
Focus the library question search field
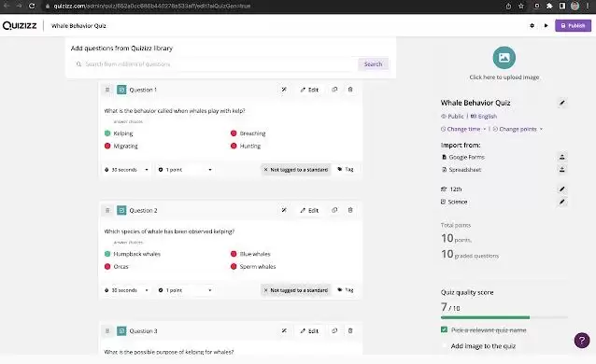215,64
